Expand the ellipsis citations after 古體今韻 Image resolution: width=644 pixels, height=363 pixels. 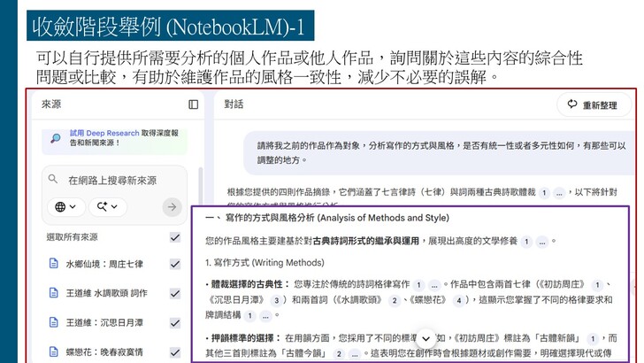pos(356,353)
